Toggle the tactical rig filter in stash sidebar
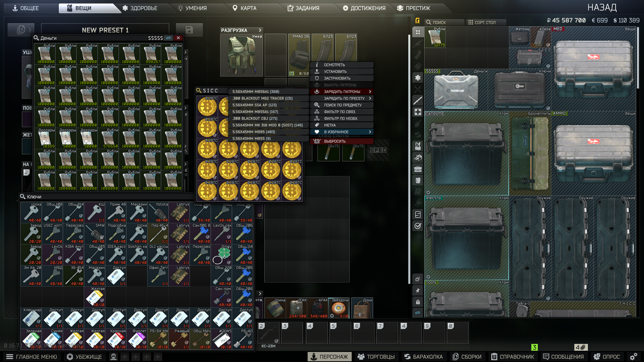Screen dimensions: 644x362 [x=417, y=146]
